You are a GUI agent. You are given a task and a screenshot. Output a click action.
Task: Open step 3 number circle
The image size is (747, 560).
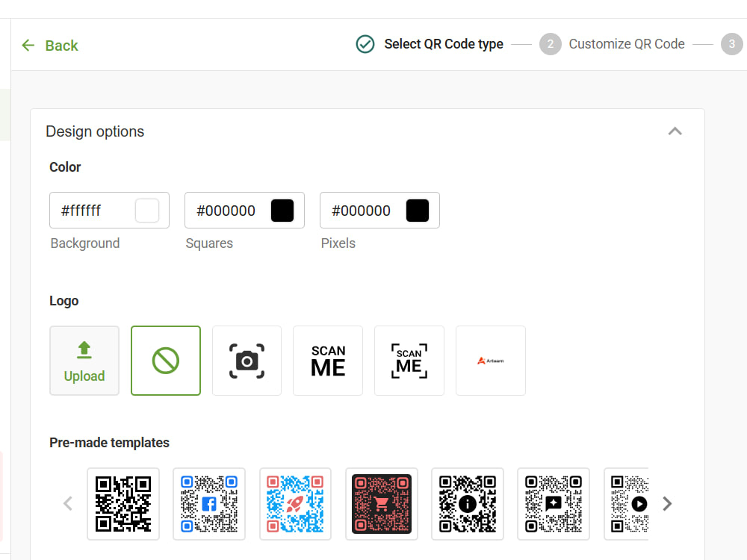click(x=732, y=44)
